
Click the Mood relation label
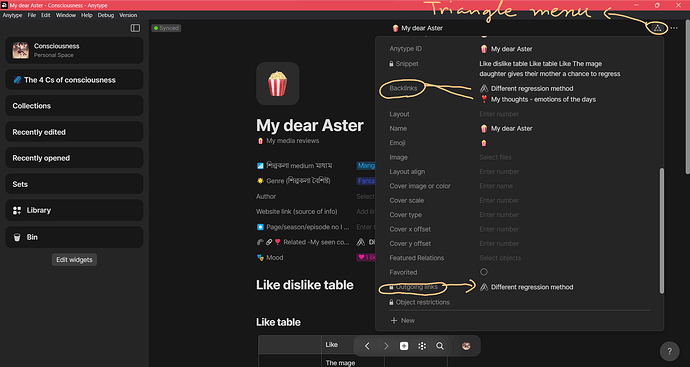coord(275,257)
